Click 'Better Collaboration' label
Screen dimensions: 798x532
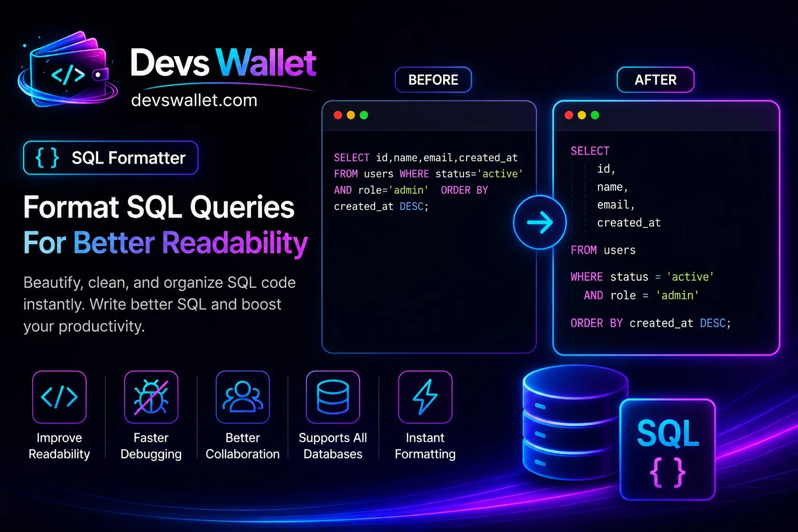tap(243, 446)
